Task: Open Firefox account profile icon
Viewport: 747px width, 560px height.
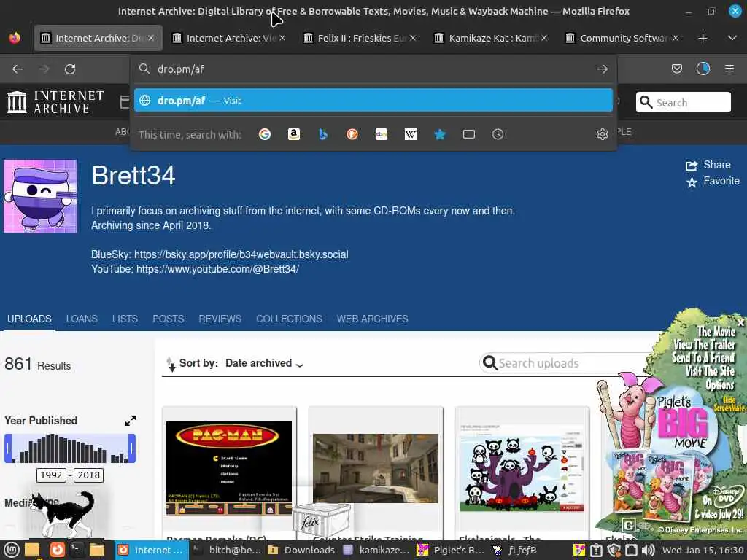Action: [x=703, y=69]
